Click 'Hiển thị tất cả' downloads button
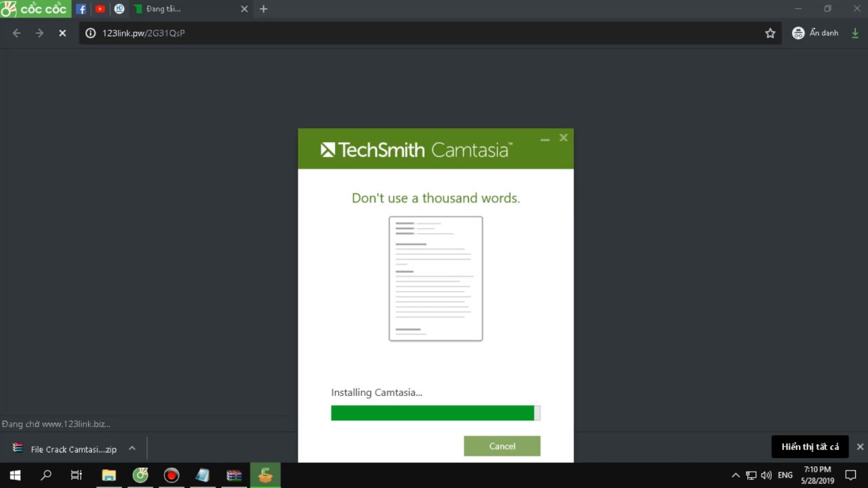Image resolution: width=868 pixels, height=488 pixels. tap(810, 447)
